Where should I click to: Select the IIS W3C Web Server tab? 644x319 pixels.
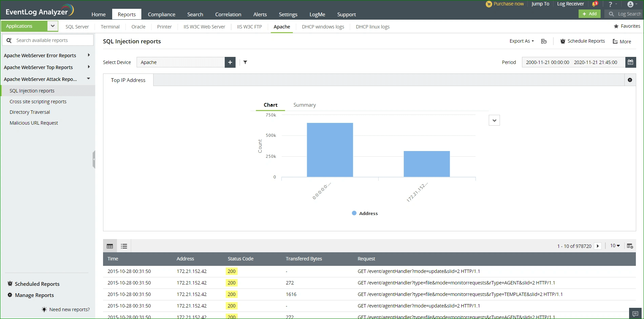pos(204,27)
